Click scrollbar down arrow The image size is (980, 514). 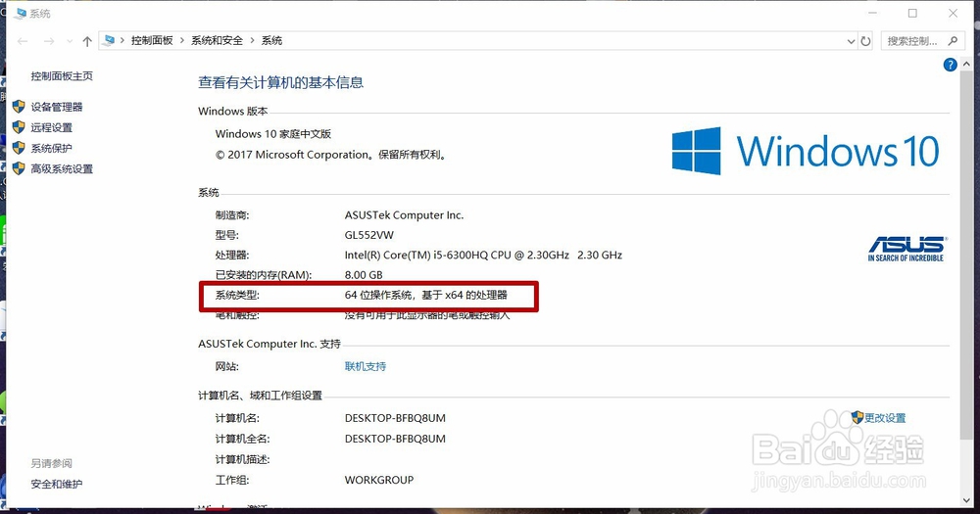966,501
